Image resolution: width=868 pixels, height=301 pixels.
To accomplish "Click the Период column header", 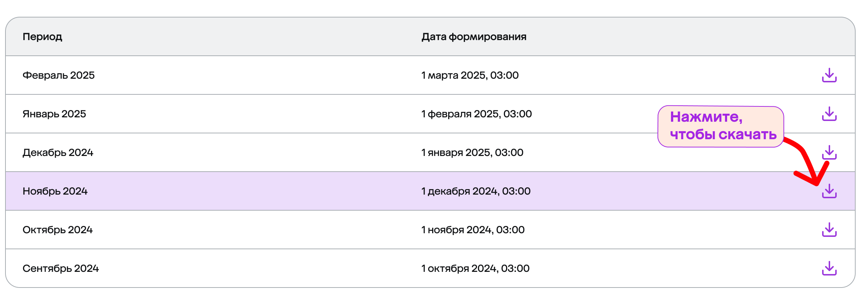I will coord(42,37).
